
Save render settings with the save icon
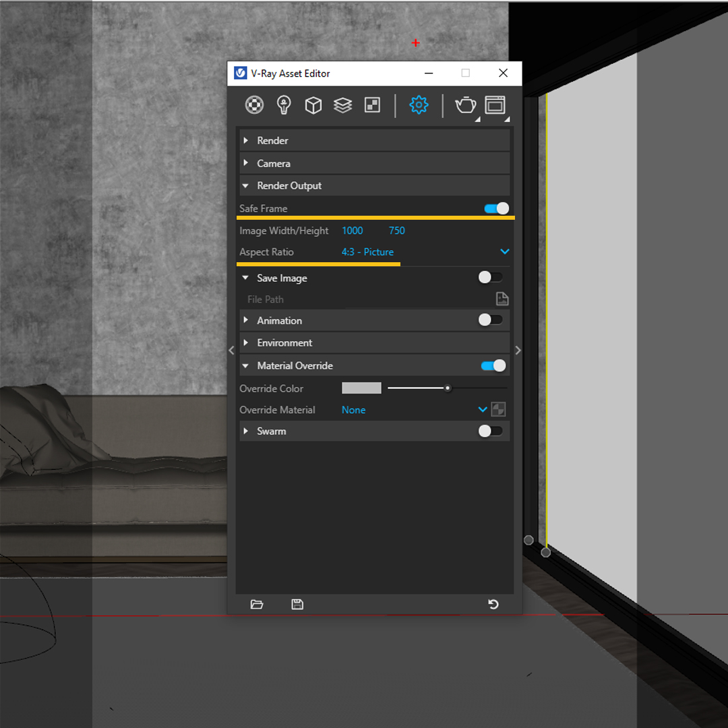coord(297,604)
